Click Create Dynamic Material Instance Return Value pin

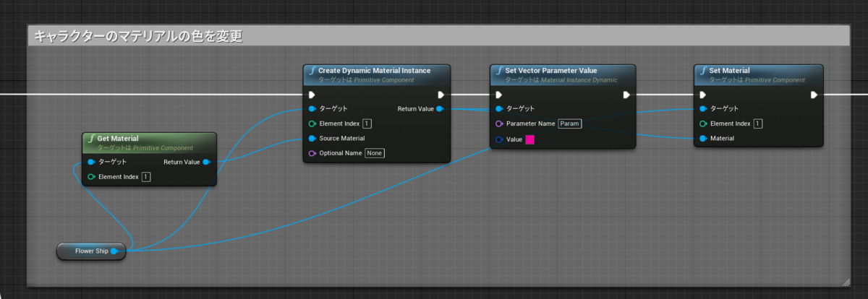[x=441, y=109]
